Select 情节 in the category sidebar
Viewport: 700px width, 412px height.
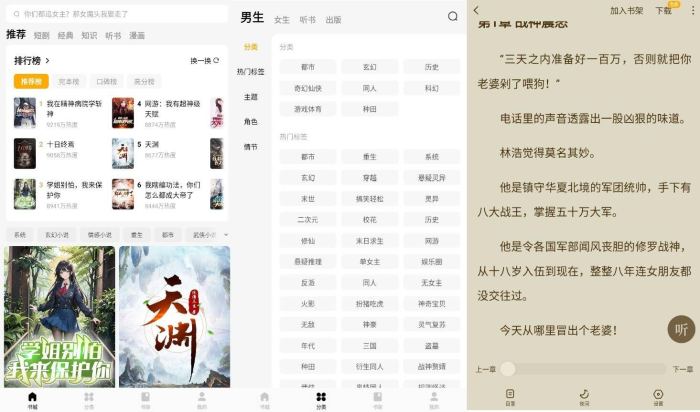coord(250,147)
